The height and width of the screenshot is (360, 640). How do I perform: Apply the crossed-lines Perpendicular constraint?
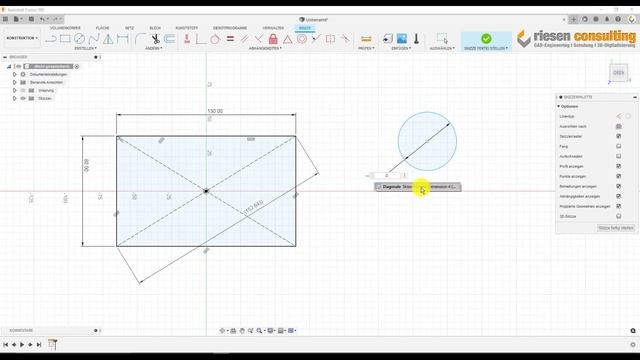pos(258,39)
